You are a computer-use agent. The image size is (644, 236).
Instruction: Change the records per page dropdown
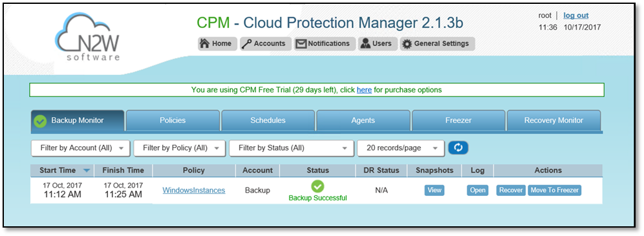[x=401, y=148]
